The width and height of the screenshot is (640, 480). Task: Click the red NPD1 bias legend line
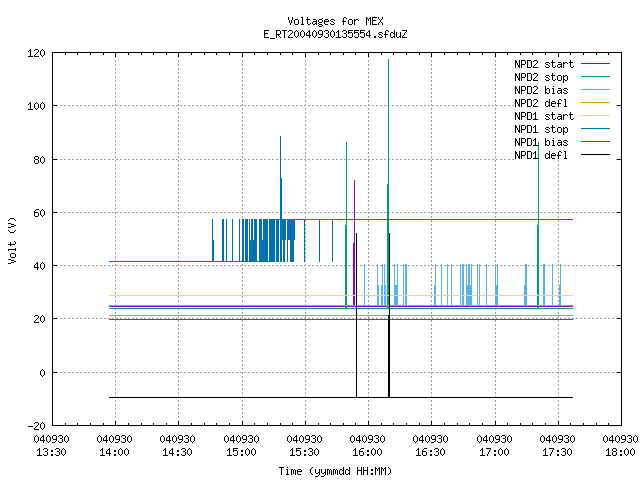pyautogui.click(x=596, y=142)
